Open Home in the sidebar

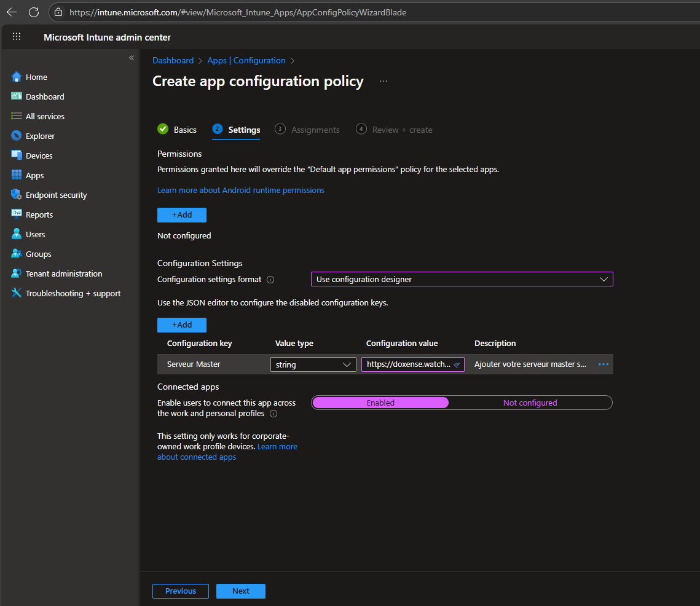click(37, 77)
